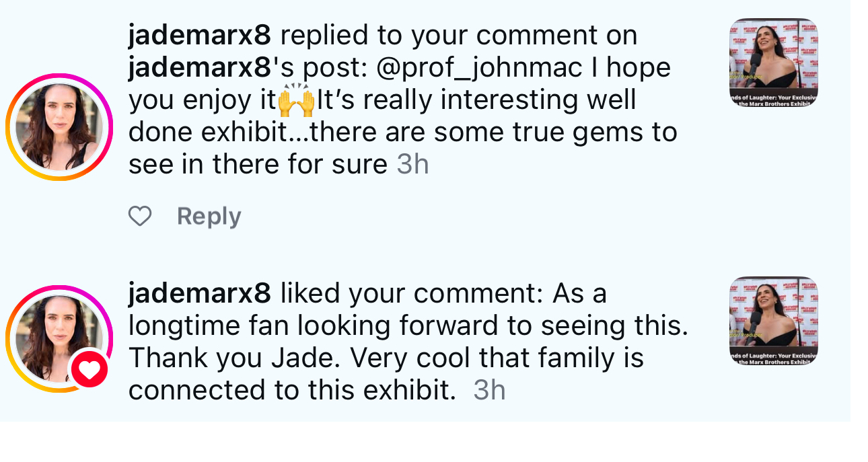This screenshot has height=462, width=868.
Task: Click the Reply button under the comment
Action: (x=209, y=217)
